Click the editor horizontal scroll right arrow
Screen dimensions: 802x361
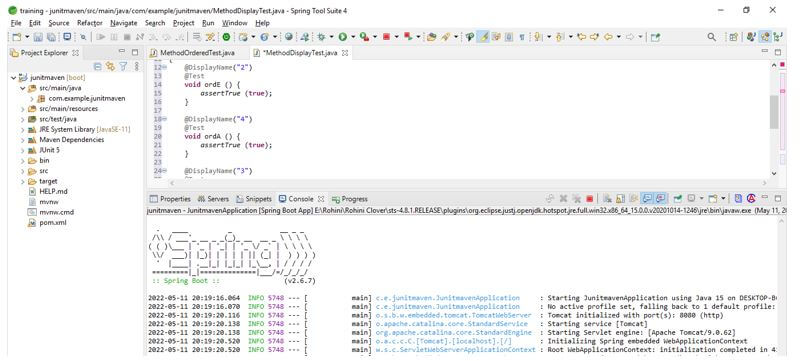(x=765, y=183)
